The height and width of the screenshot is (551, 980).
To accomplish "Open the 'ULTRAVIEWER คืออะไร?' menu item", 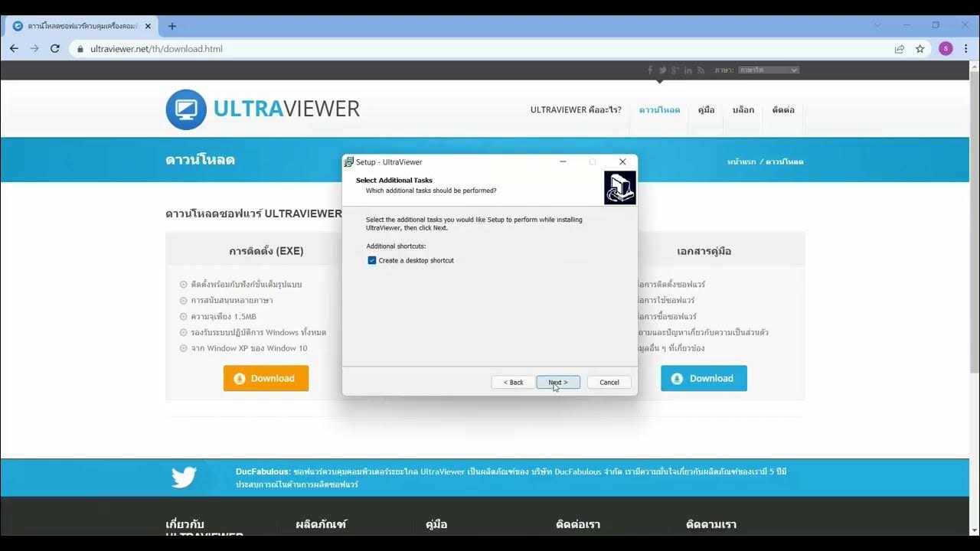I will [x=576, y=109].
